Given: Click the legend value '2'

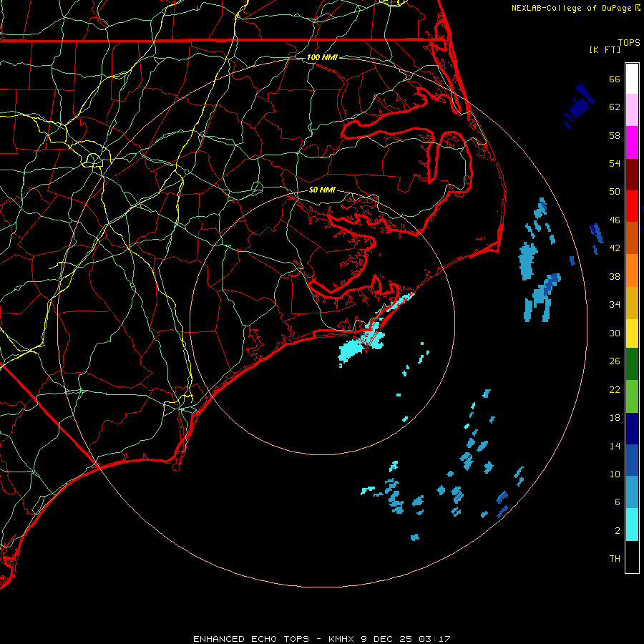Looking at the screenshot, I should (618, 531).
